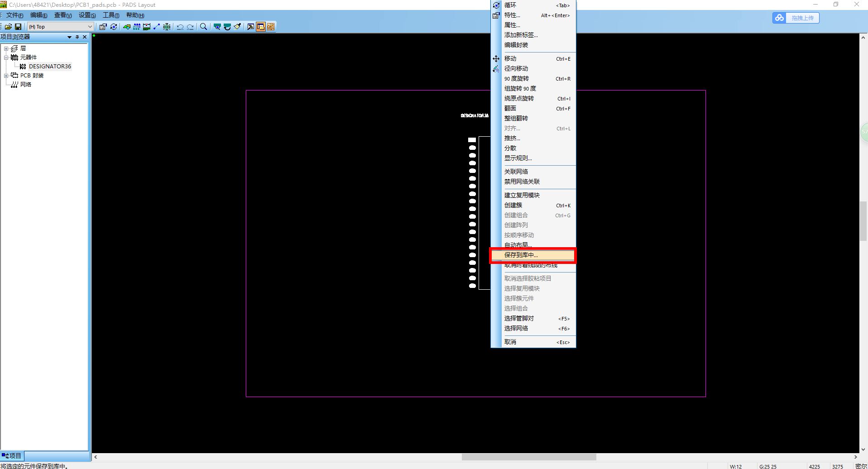This screenshot has width=868, height=469.
Task: Open the 工具(T) menu
Action: pos(111,15)
